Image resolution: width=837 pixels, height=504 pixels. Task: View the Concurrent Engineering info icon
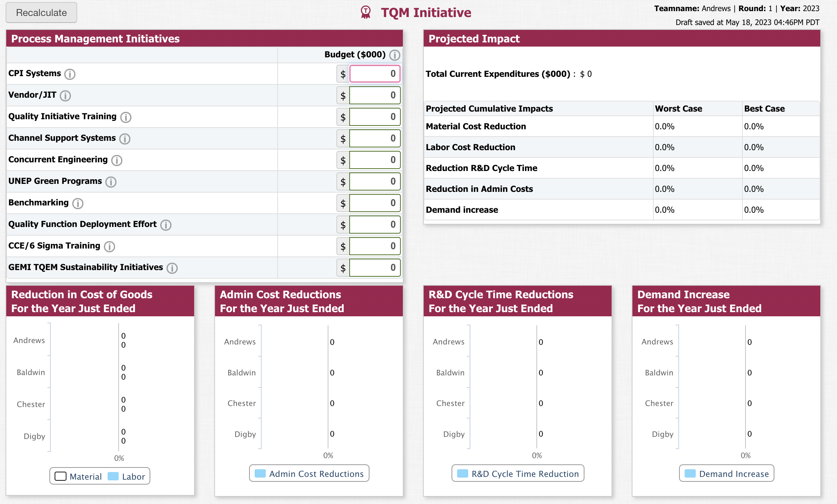click(x=117, y=160)
